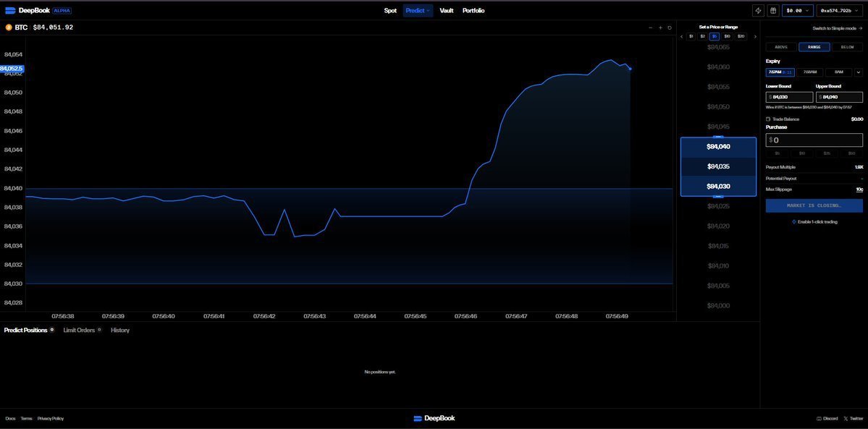Click the $84,035 level in range selector
The width and height of the screenshot is (868, 429).
tap(718, 166)
